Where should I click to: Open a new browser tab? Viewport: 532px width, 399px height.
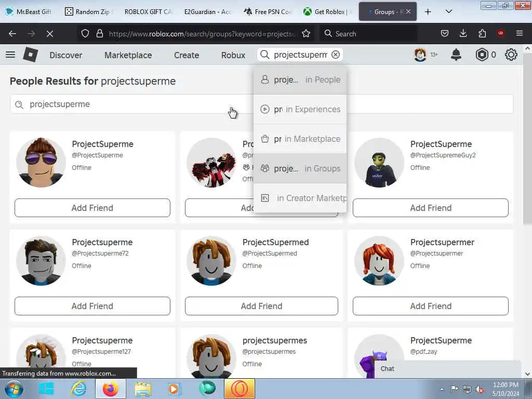click(x=428, y=12)
